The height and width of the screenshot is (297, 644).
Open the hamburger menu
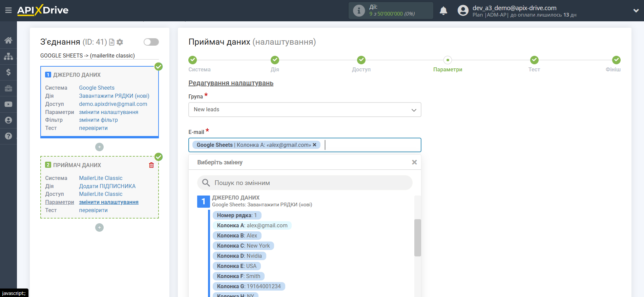click(x=8, y=10)
